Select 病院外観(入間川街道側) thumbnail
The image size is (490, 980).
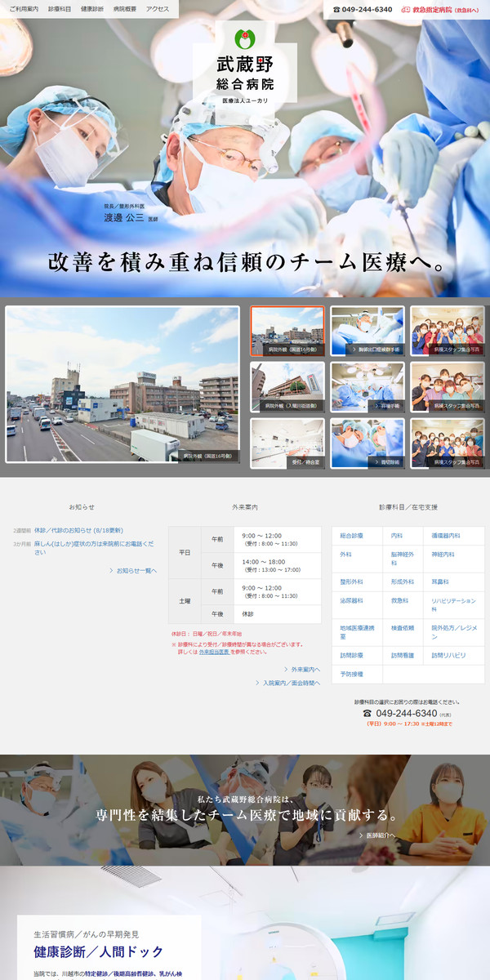click(287, 387)
